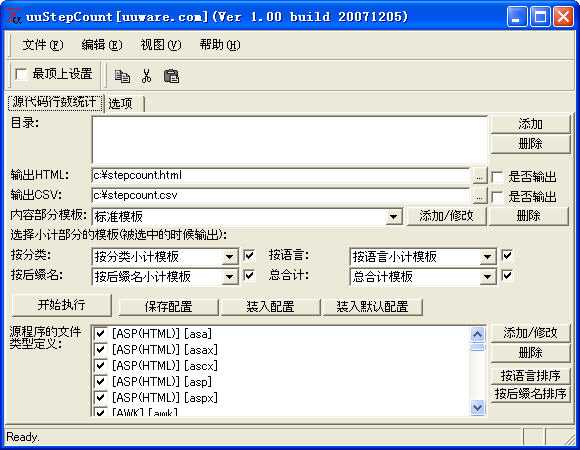
Task: Open the 按语言小计模板 dropdown
Action: click(x=488, y=256)
